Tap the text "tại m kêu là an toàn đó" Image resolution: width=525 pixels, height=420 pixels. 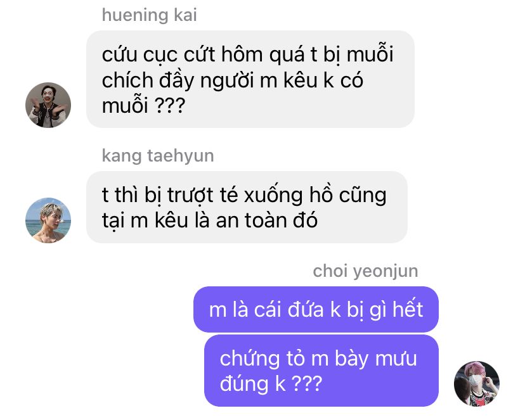[210, 220]
